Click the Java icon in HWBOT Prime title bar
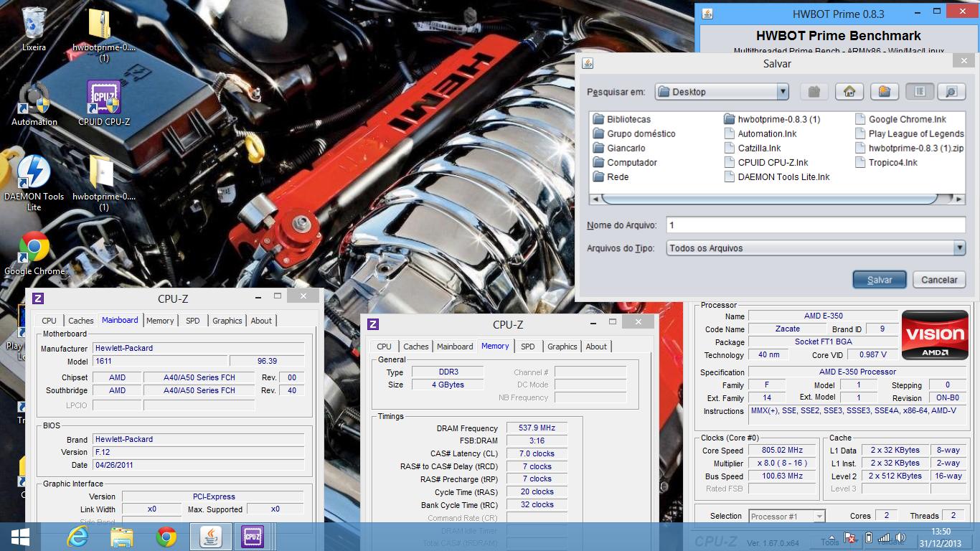This screenshot has height=551, width=980. click(x=707, y=14)
